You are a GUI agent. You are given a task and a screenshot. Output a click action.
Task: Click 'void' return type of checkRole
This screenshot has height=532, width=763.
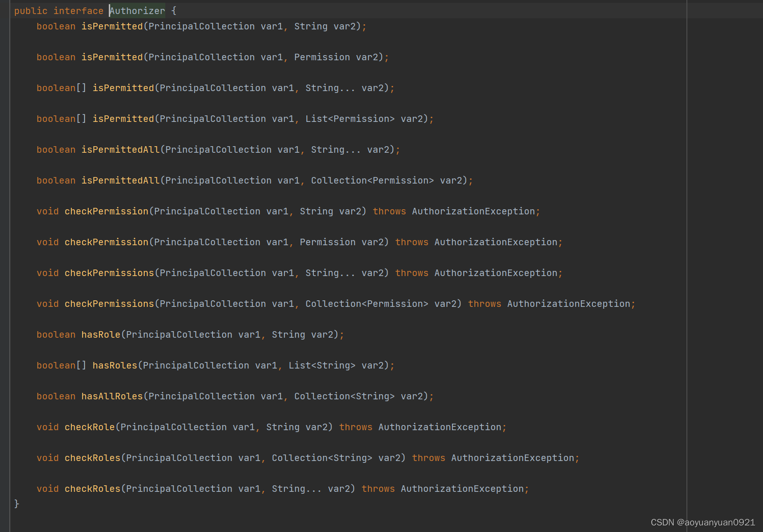click(x=48, y=427)
